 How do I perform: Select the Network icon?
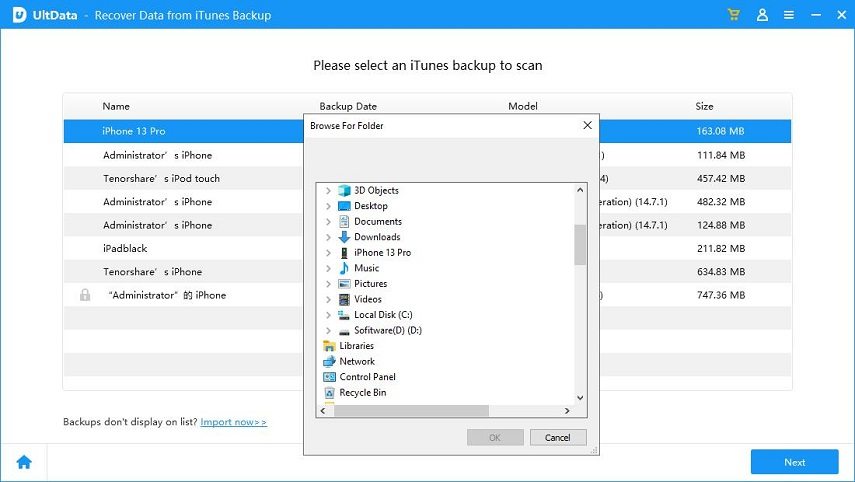pos(329,362)
